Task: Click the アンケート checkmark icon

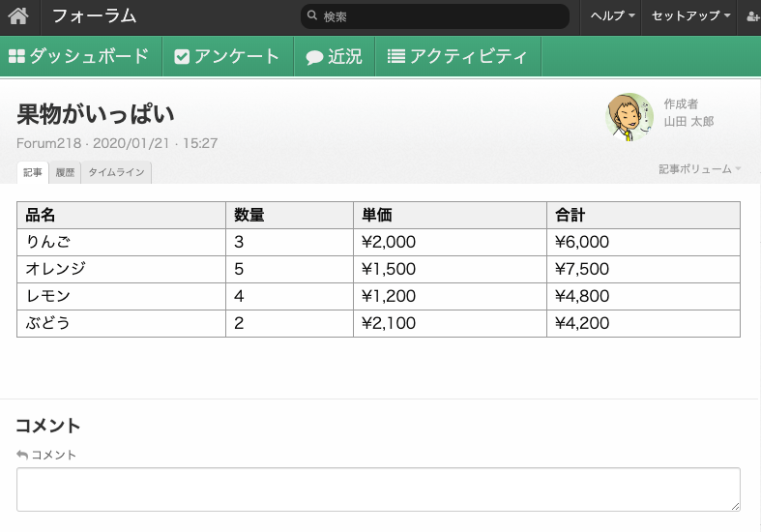Action: click(x=182, y=57)
